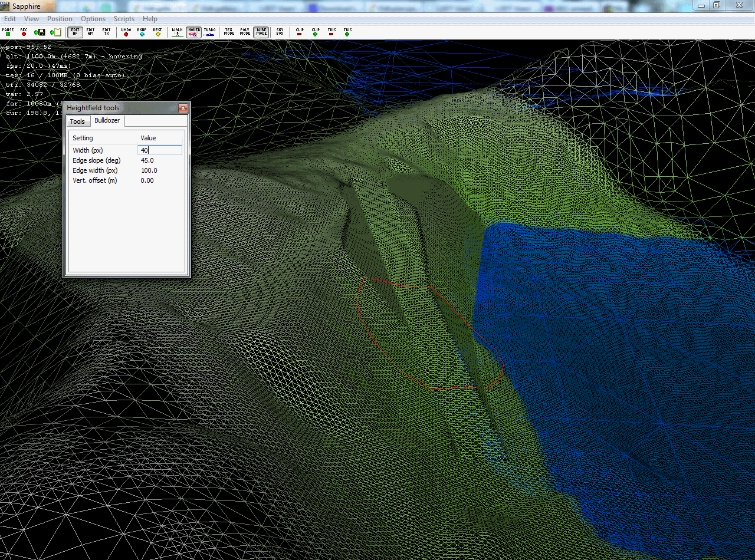Open the Scripts menu
Viewport: 755px width, 560px height.
[124, 18]
